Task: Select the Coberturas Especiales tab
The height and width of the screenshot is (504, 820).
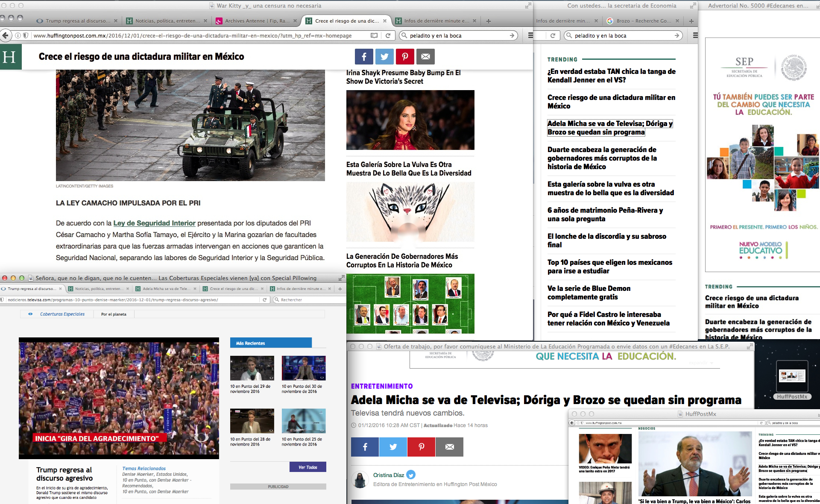Action: 62,314
